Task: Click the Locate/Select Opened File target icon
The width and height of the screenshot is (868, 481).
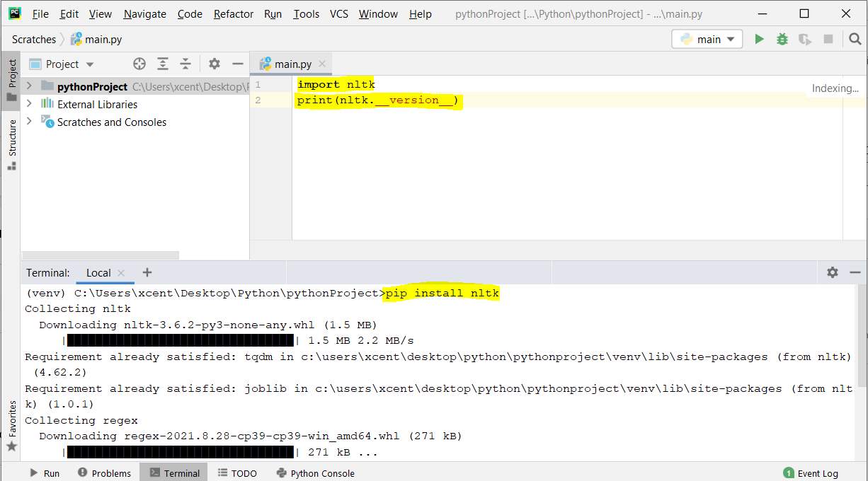Action: pos(139,64)
